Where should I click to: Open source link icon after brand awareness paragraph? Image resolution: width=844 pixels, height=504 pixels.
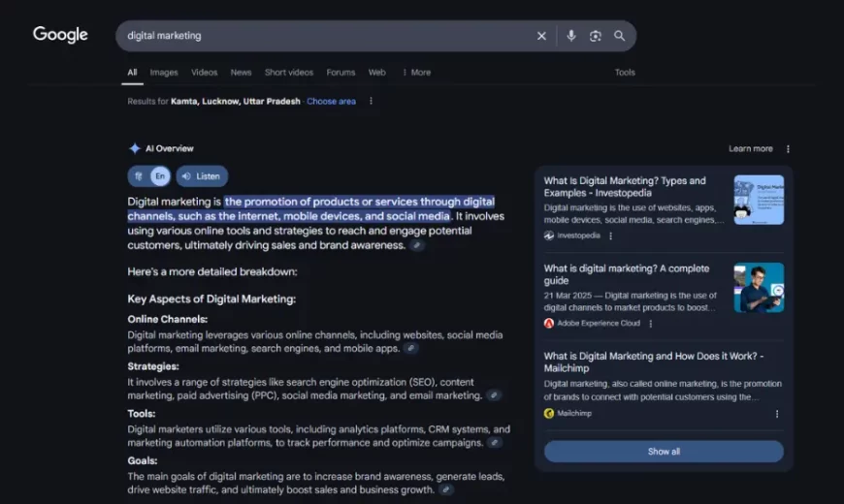point(416,245)
